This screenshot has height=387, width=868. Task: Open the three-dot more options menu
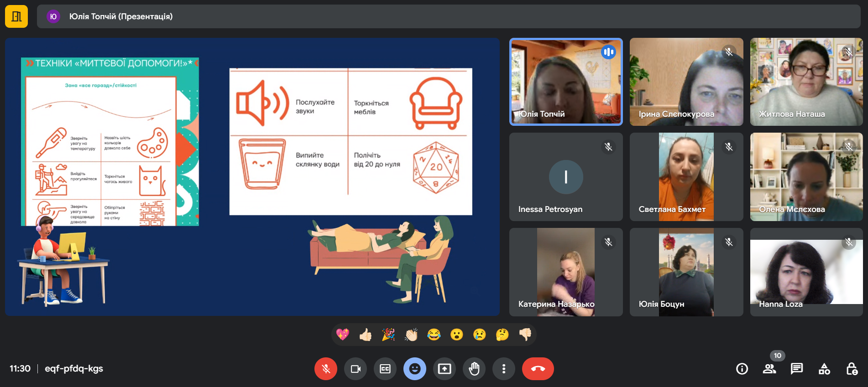[503, 369]
